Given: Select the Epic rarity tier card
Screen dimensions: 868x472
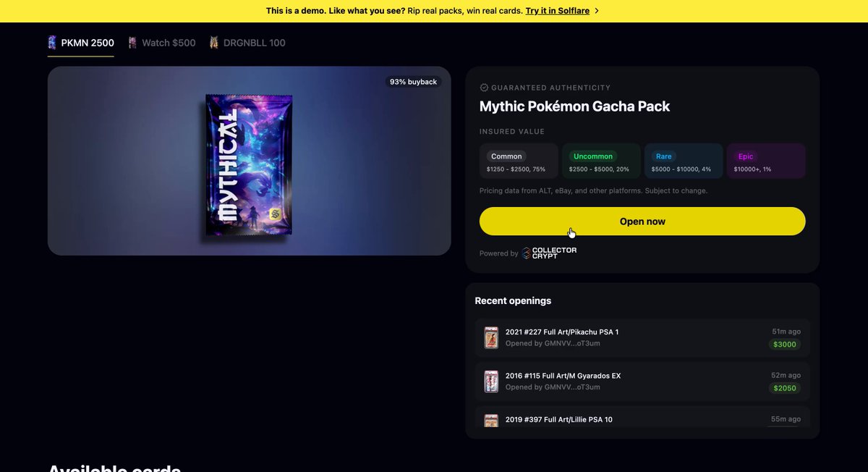Looking at the screenshot, I should tap(766, 161).
